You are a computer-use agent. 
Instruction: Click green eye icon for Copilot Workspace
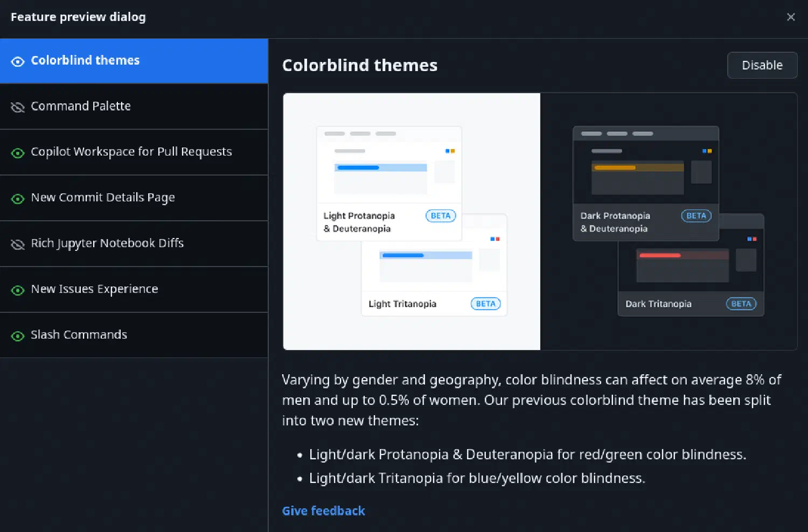(18, 153)
